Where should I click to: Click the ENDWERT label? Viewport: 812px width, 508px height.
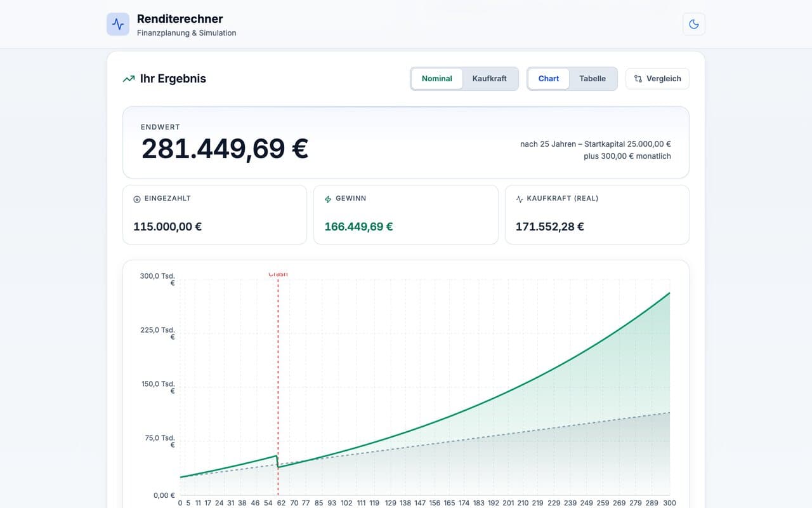(x=160, y=127)
